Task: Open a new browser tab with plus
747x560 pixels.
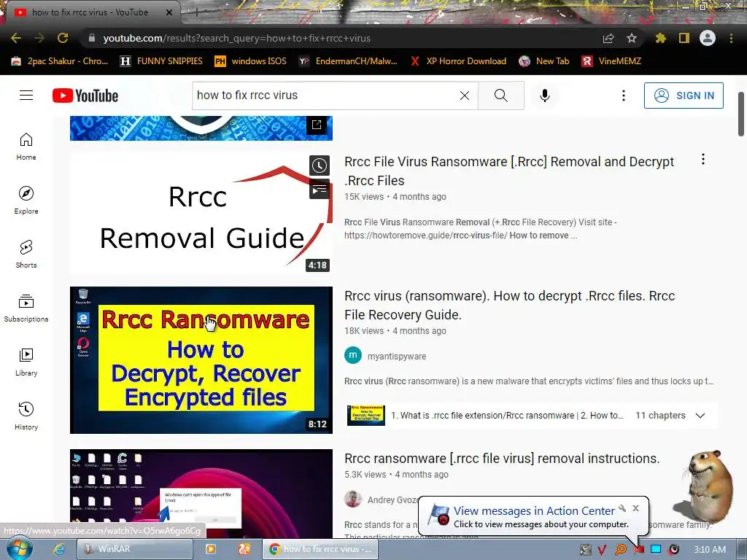Action: point(196,12)
